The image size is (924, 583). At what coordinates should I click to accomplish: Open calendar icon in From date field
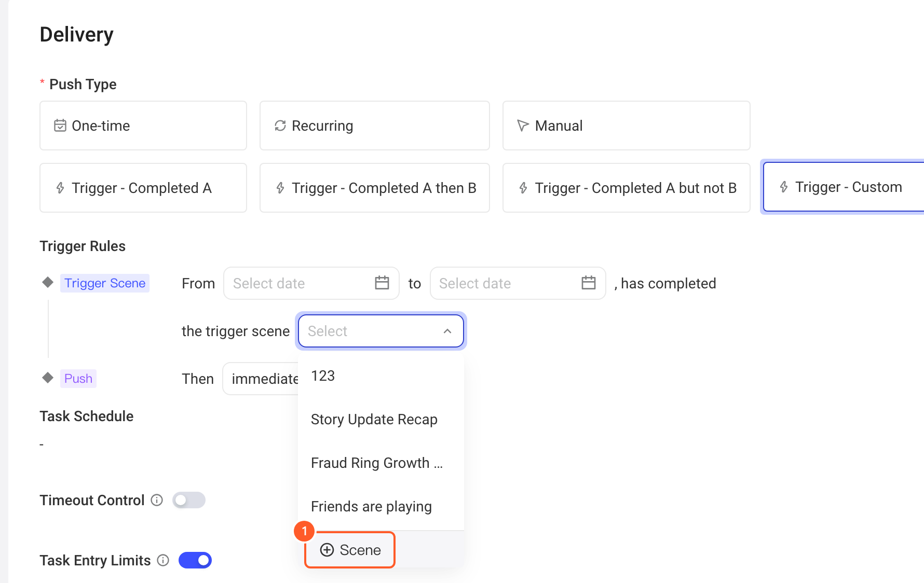point(382,283)
